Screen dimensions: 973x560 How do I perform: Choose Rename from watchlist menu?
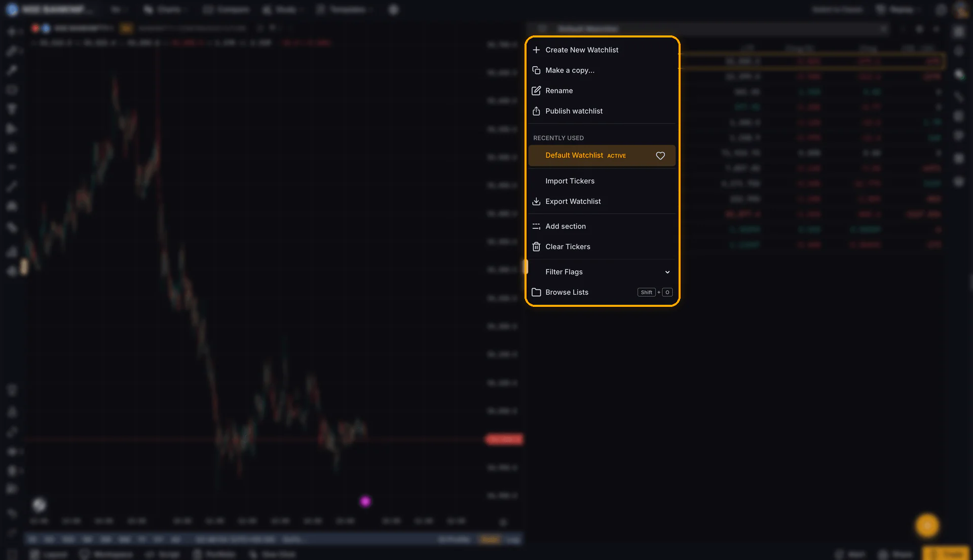602,91
